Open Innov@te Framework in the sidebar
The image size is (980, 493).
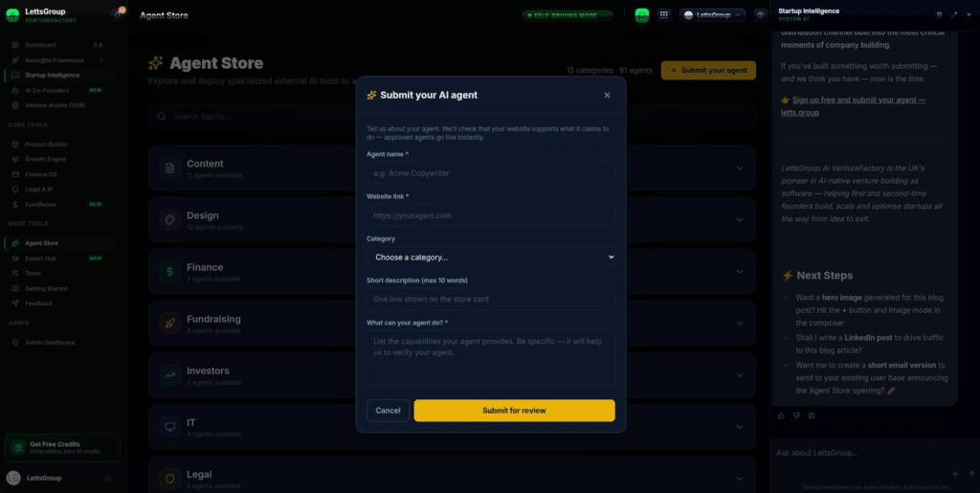tap(58, 60)
